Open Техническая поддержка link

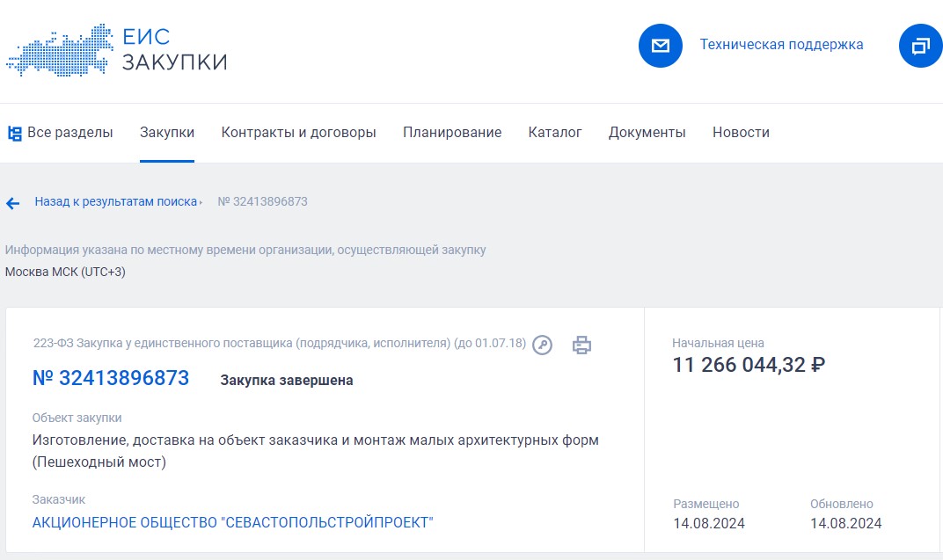(781, 45)
